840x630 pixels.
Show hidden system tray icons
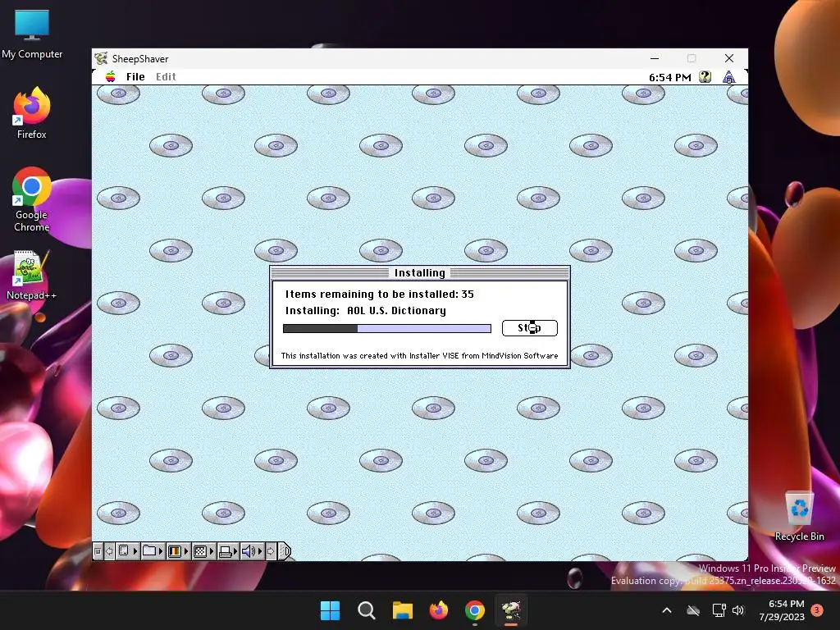pos(667,610)
